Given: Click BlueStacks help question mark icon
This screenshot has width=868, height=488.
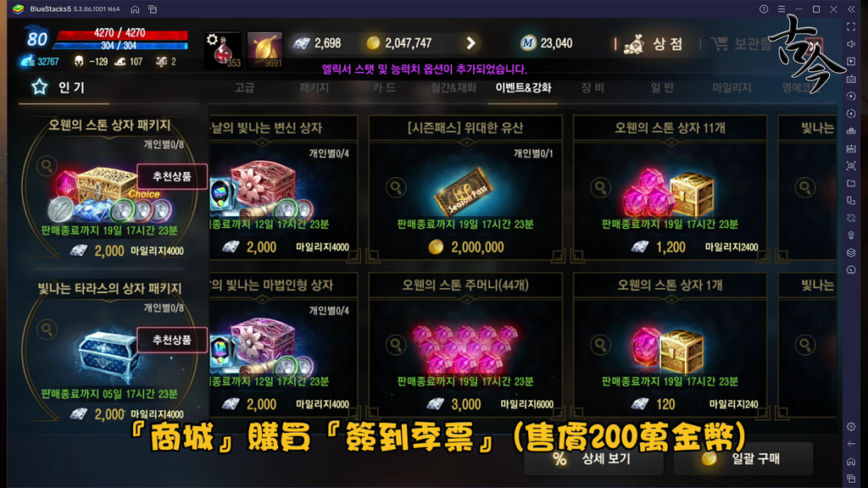Looking at the screenshot, I should [x=764, y=9].
